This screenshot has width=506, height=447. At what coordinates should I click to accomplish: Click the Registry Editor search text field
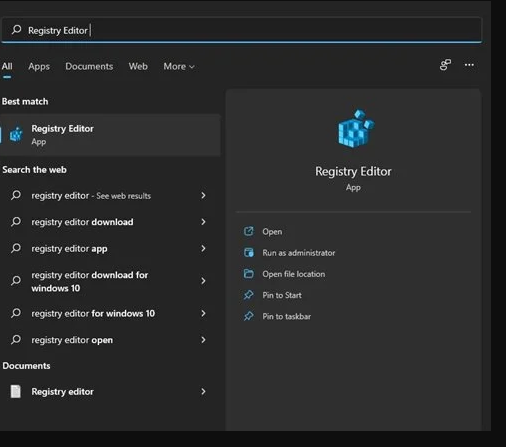pyautogui.click(x=241, y=30)
